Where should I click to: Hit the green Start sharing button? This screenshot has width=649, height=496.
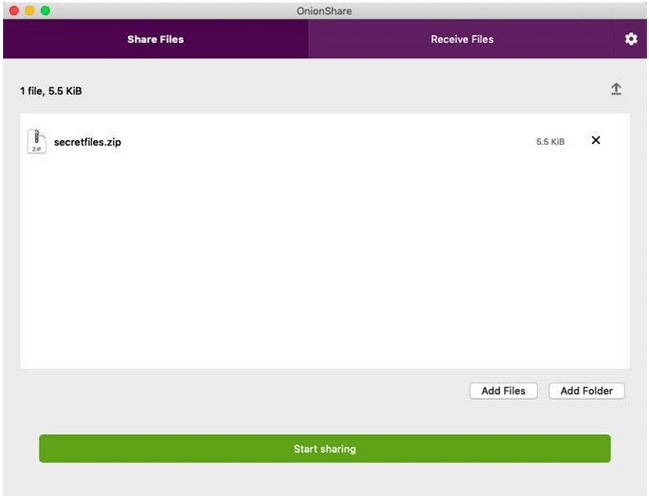[324, 449]
